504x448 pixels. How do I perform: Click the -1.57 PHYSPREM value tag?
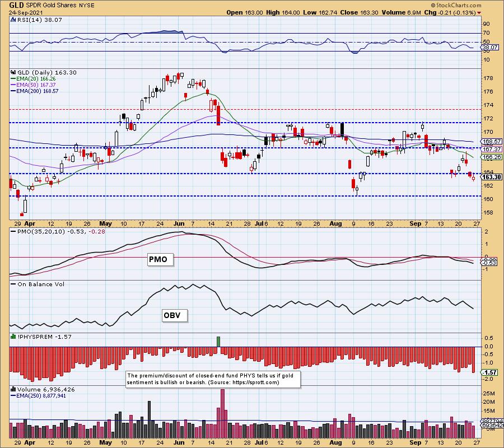coord(490,372)
